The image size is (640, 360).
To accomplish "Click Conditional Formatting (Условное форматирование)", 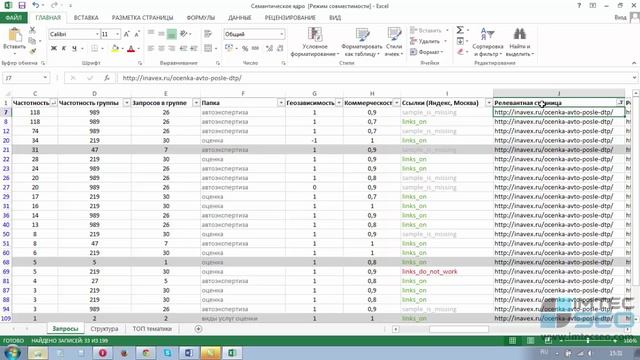I will click(315, 42).
